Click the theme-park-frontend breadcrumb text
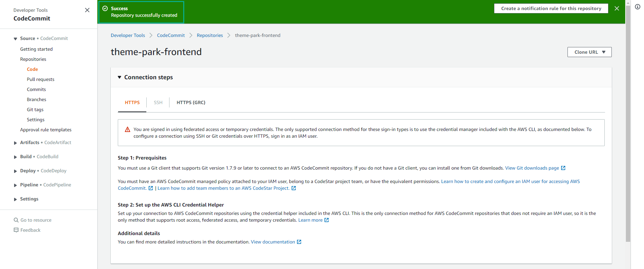Viewport: 644px width, 269px height. click(258, 35)
